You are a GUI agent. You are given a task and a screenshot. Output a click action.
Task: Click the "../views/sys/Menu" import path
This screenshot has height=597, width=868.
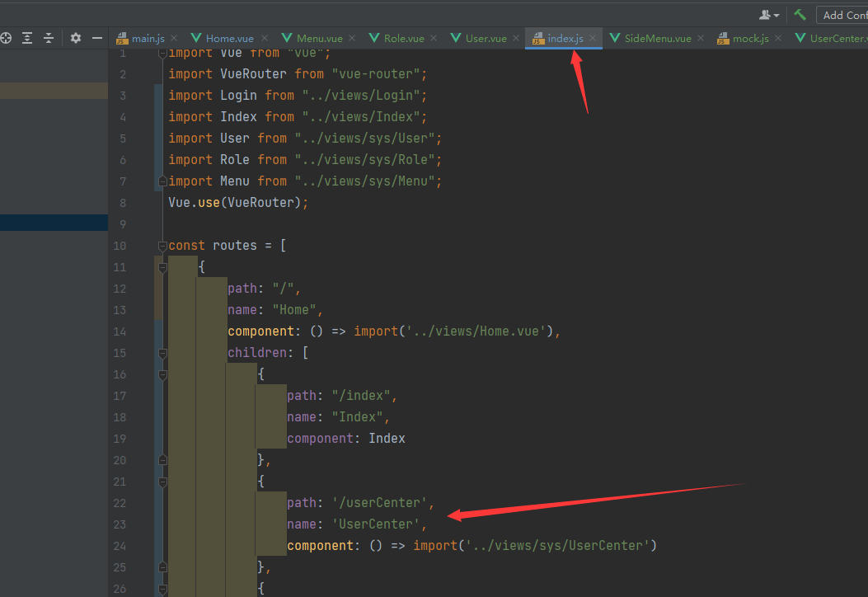(x=365, y=181)
